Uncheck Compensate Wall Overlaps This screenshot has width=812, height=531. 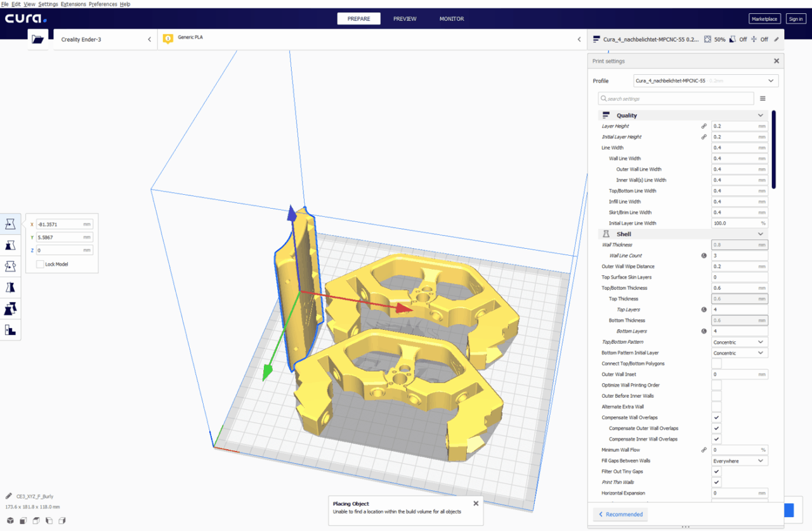tap(716, 417)
